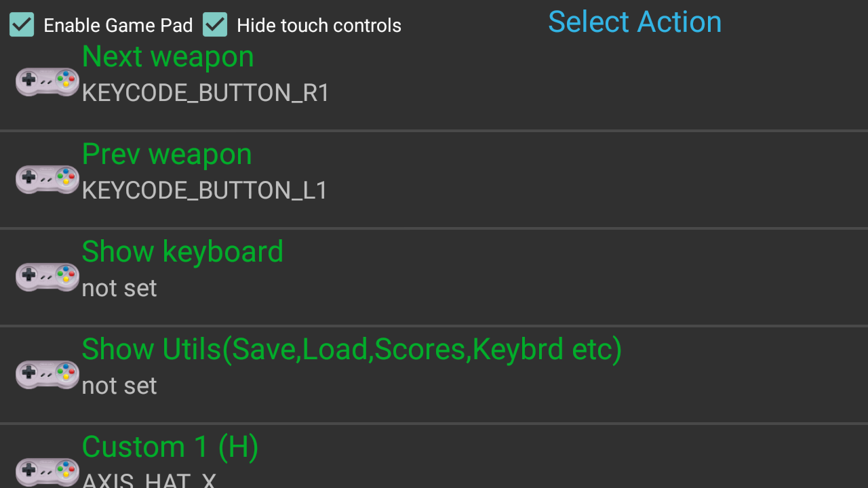Screen dimensions: 868x488
Task: Uncheck the Enable Game Pad checkbox
Action: click(x=22, y=25)
